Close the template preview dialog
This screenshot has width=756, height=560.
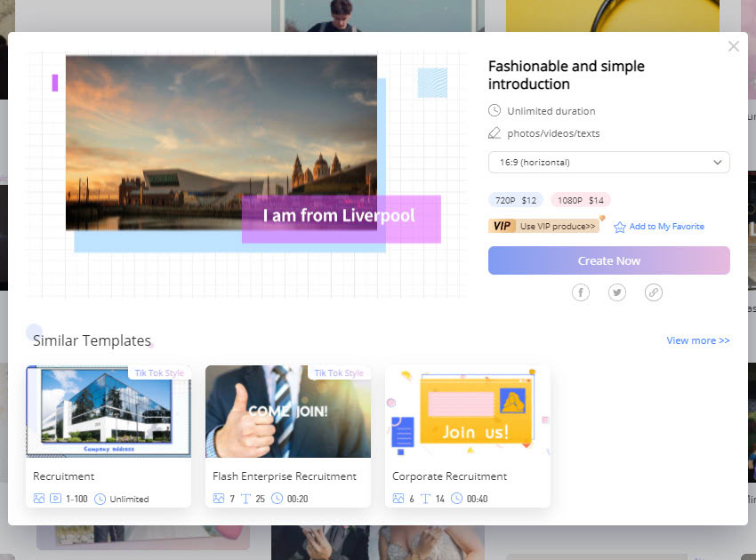733,46
